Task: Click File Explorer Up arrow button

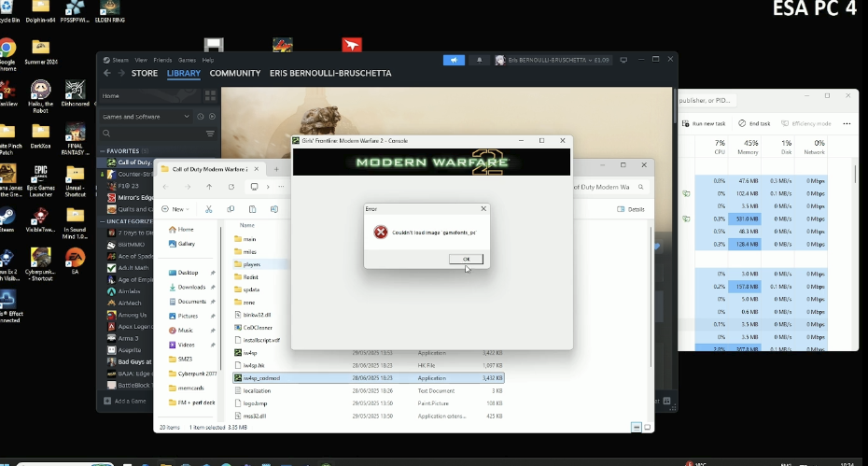Action: [209, 187]
